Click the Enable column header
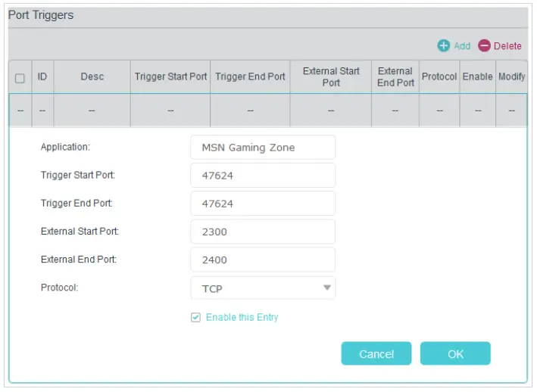Screen dimensions: 537x392 pyautogui.click(x=477, y=77)
